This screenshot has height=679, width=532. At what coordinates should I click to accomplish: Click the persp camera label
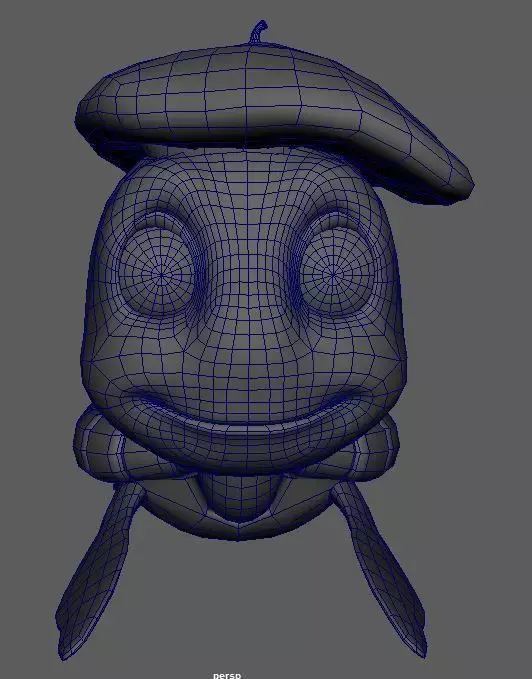point(227,675)
